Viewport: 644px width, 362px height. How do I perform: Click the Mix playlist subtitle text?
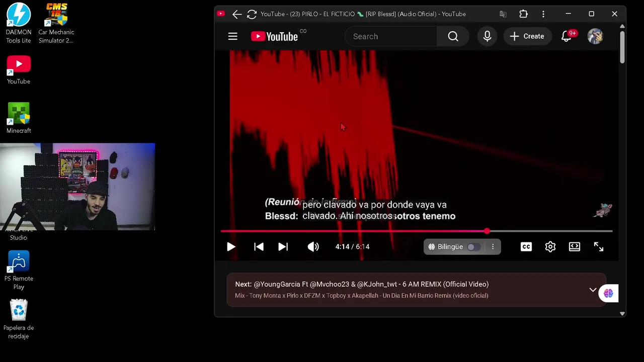(x=361, y=296)
